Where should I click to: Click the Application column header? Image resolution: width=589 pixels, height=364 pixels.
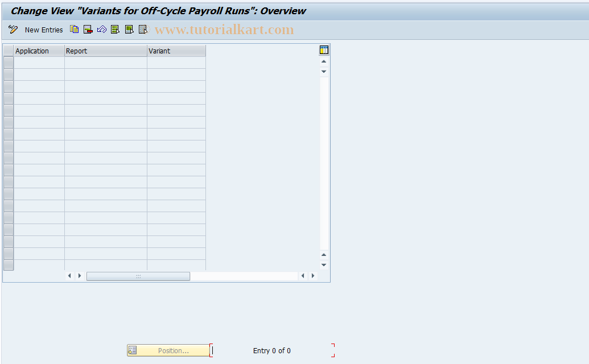pyautogui.click(x=39, y=51)
